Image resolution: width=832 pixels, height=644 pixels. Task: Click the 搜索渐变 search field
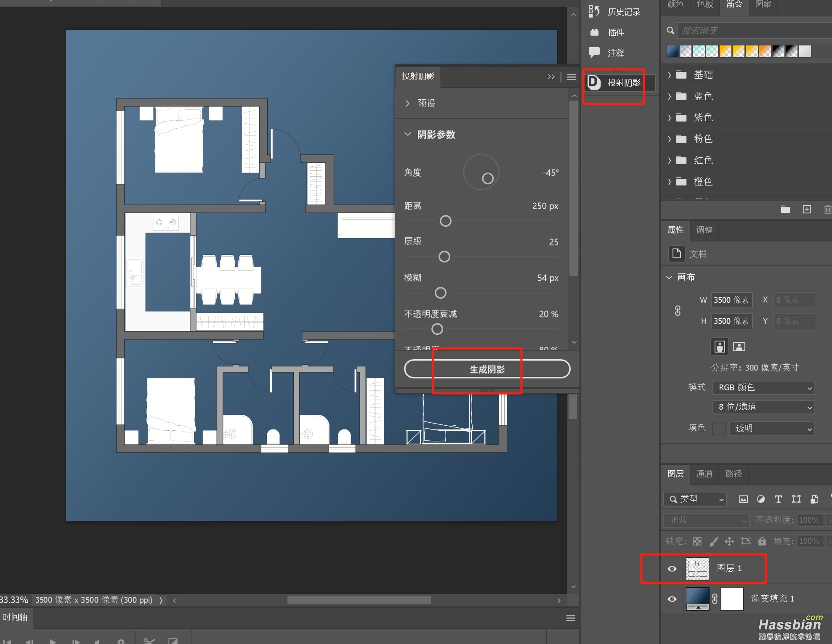tap(754, 31)
